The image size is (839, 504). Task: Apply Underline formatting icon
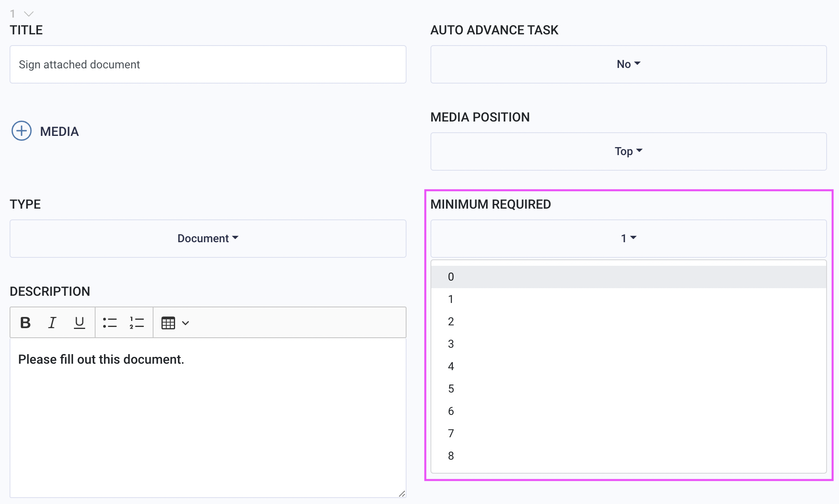point(80,323)
